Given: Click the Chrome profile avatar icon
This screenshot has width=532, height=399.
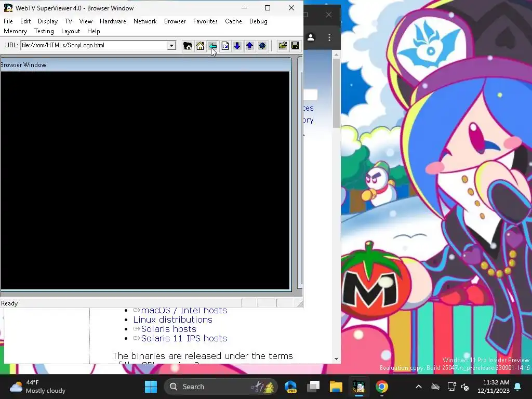Looking at the screenshot, I should coord(311,37).
